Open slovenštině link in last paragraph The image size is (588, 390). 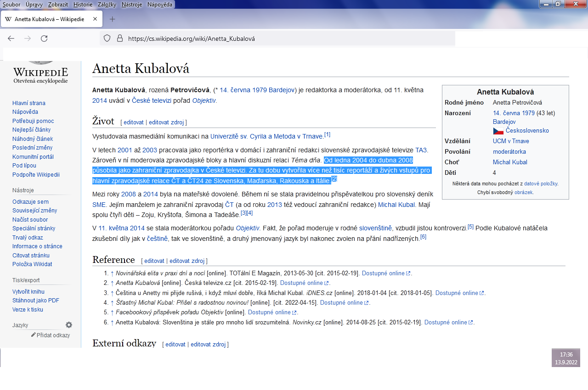(375, 228)
